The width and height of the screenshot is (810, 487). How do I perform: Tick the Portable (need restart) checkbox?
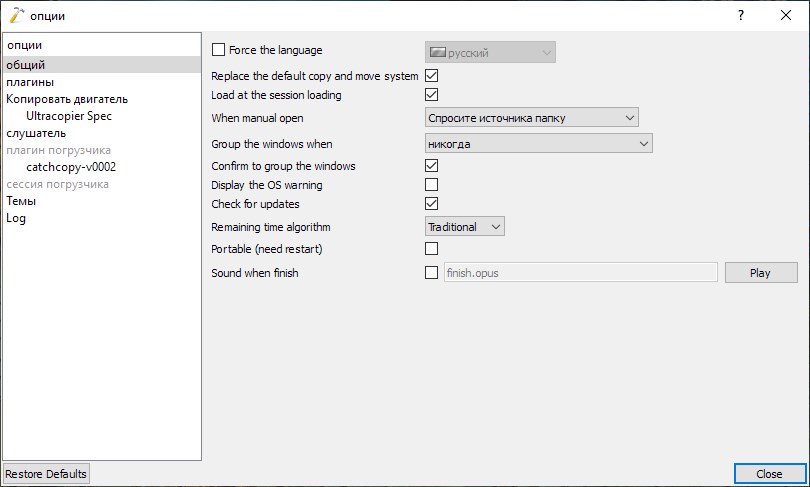point(432,248)
